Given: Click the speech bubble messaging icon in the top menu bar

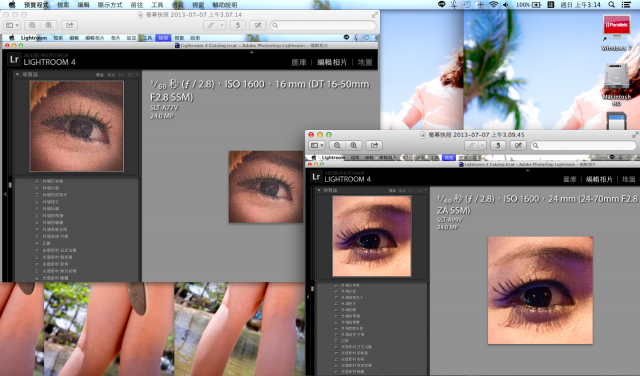Looking at the screenshot, I should coord(441,4).
